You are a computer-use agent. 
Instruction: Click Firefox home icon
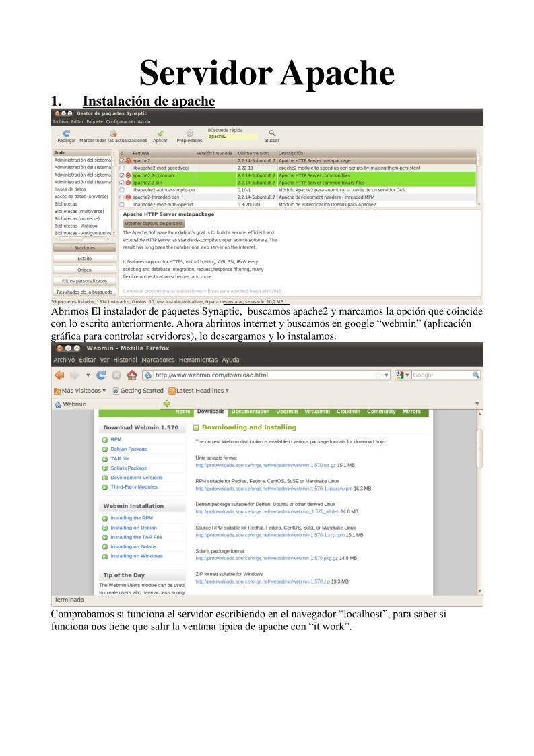132,375
